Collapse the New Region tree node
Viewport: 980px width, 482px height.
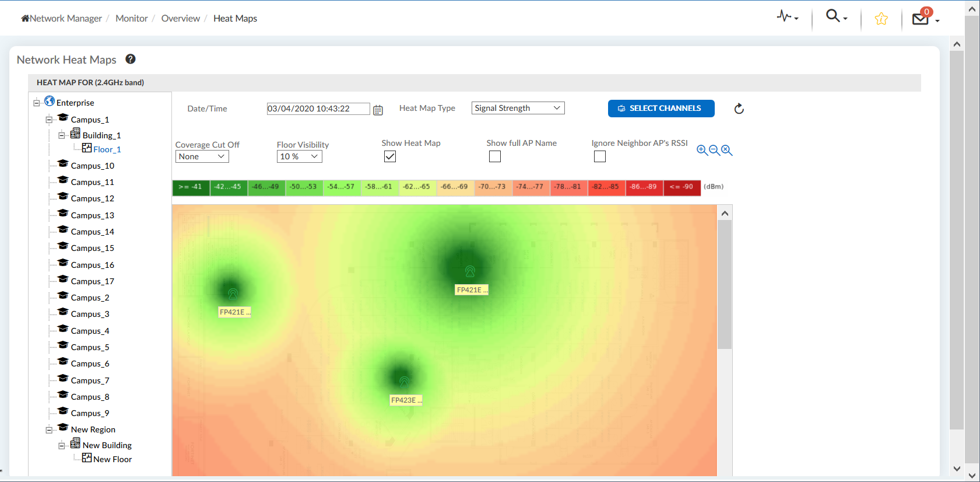[49, 429]
